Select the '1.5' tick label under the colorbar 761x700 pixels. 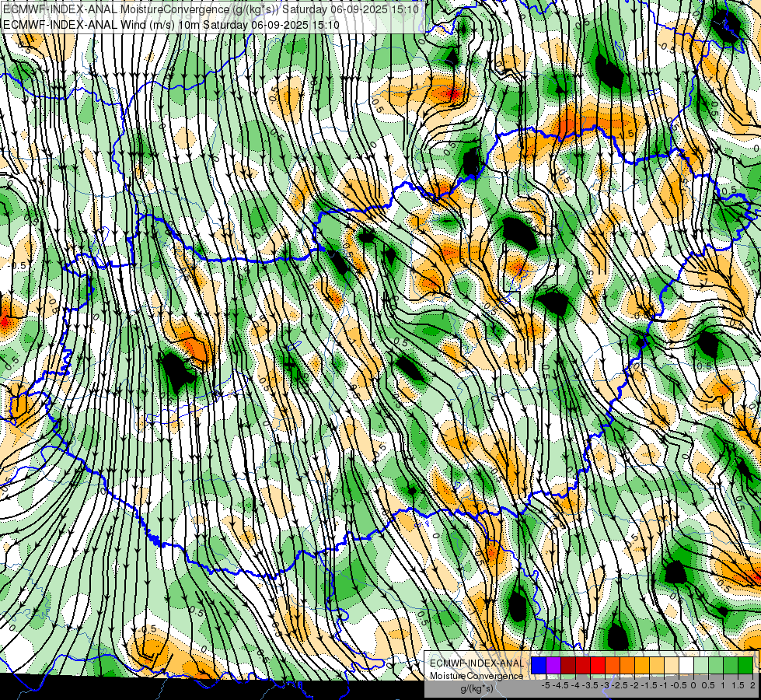(738, 685)
